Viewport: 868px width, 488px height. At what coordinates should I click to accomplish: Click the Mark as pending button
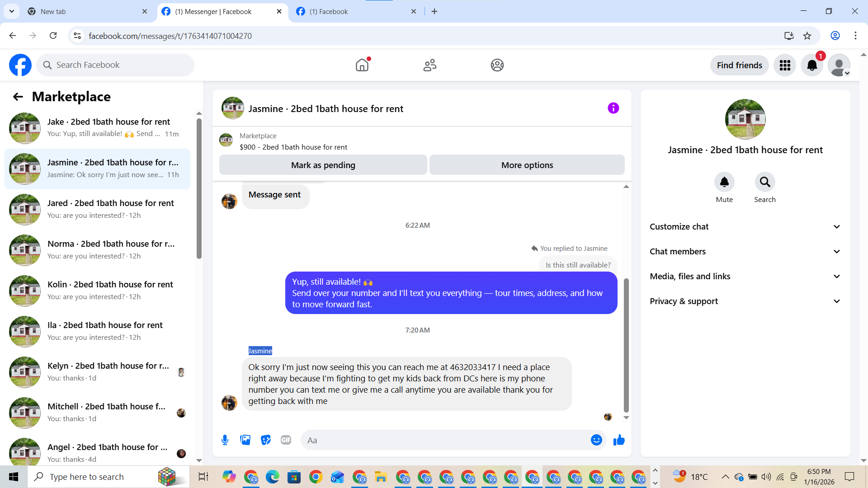pos(323,165)
